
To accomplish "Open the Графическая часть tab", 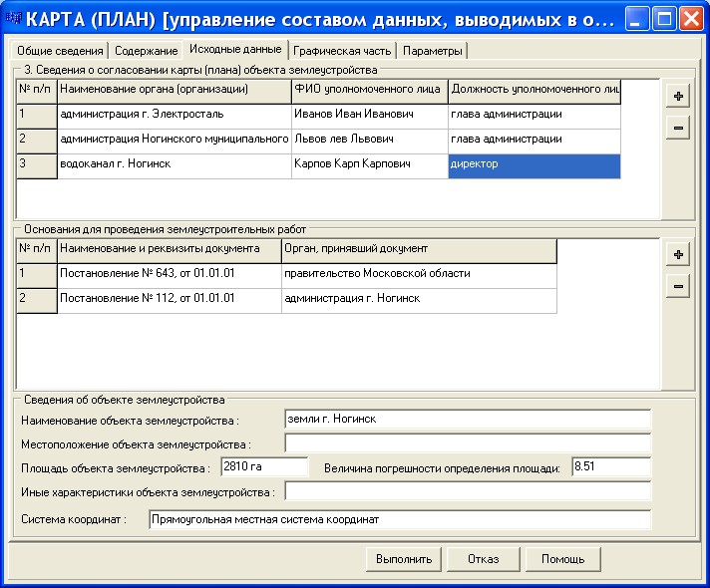I will pos(341,51).
